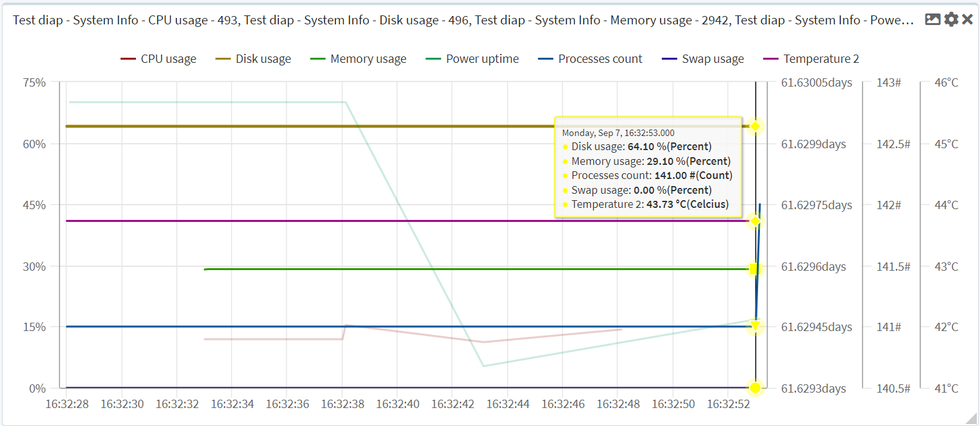Open widget settings gear icon
Viewport: 980px width, 426px height.
pyautogui.click(x=951, y=20)
